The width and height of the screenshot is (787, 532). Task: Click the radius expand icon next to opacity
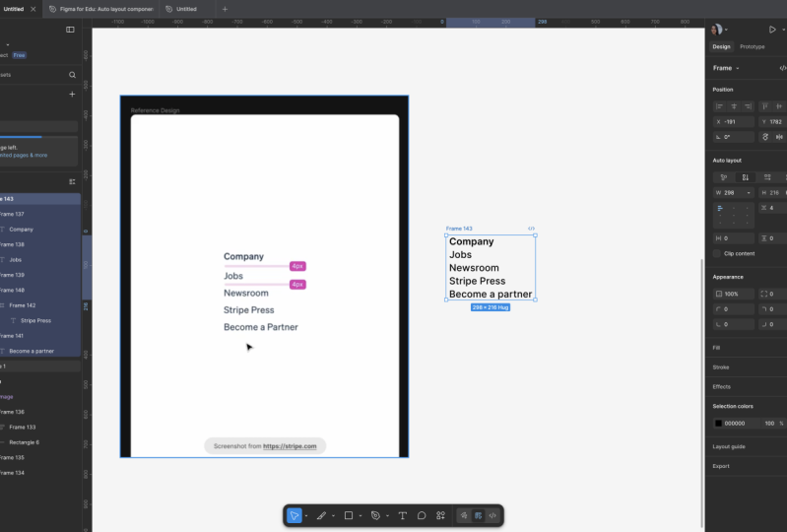click(764, 294)
